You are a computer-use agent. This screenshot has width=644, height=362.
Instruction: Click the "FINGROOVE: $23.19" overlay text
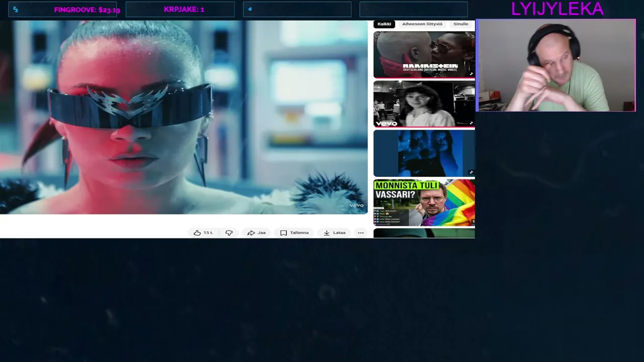click(87, 10)
